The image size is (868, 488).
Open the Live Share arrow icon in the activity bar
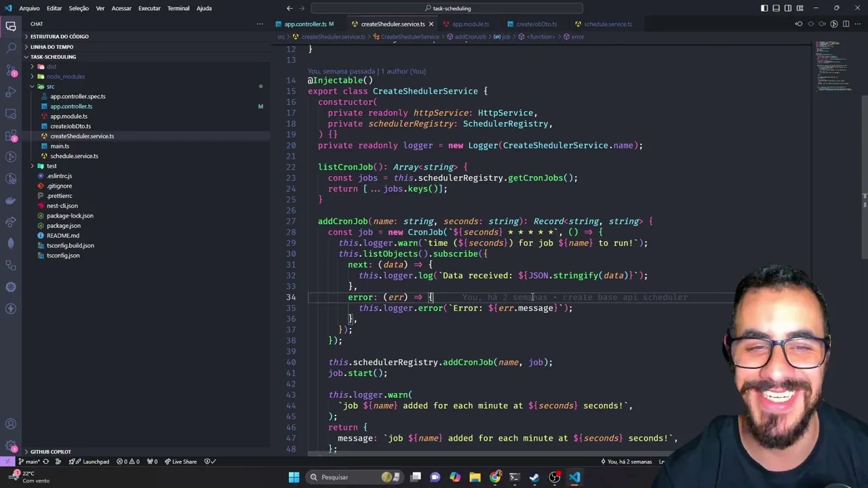(x=11, y=222)
